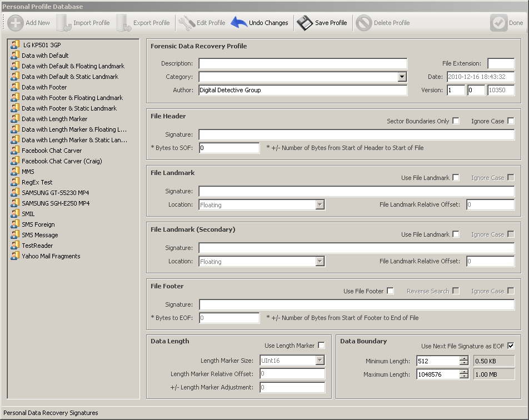The height and width of the screenshot is (420, 529).
Task: Select Data with Length Marker & Static profile
Action: 74,140
